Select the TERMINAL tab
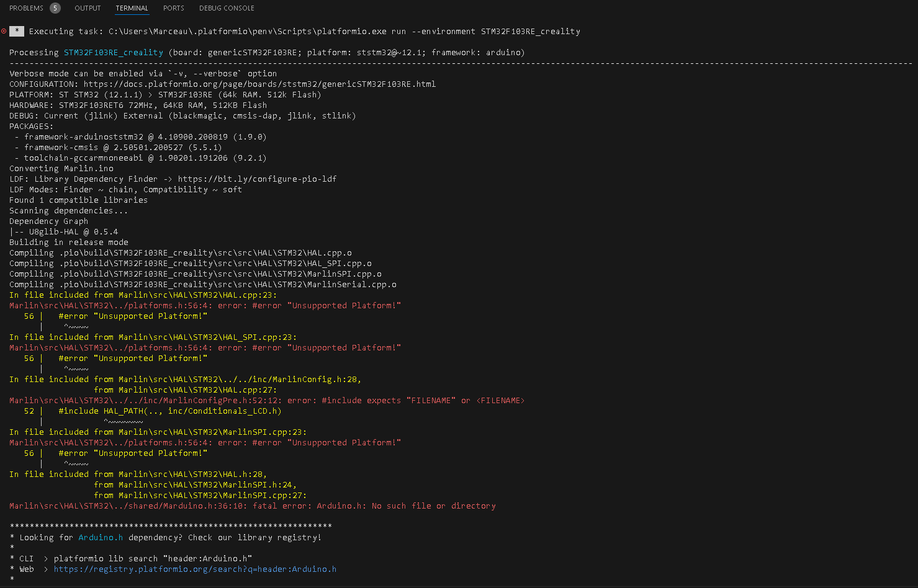 click(x=132, y=8)
